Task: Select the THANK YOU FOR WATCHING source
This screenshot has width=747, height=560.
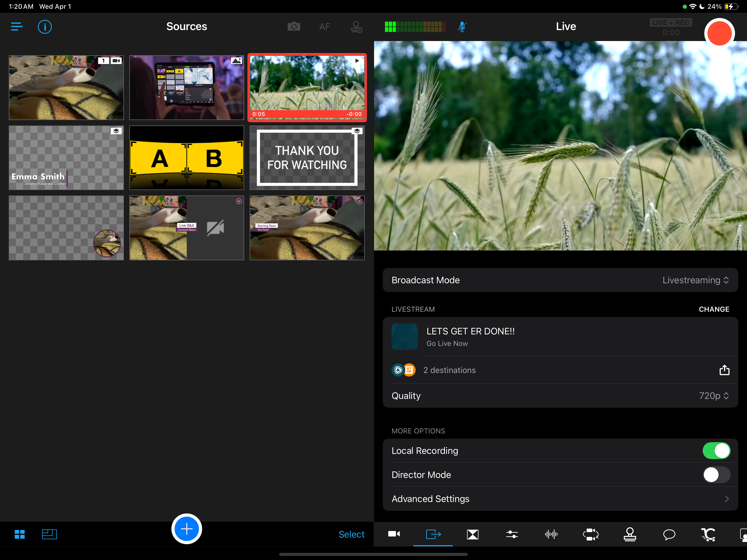Action: pyautogui.click(x=307, y=158)
